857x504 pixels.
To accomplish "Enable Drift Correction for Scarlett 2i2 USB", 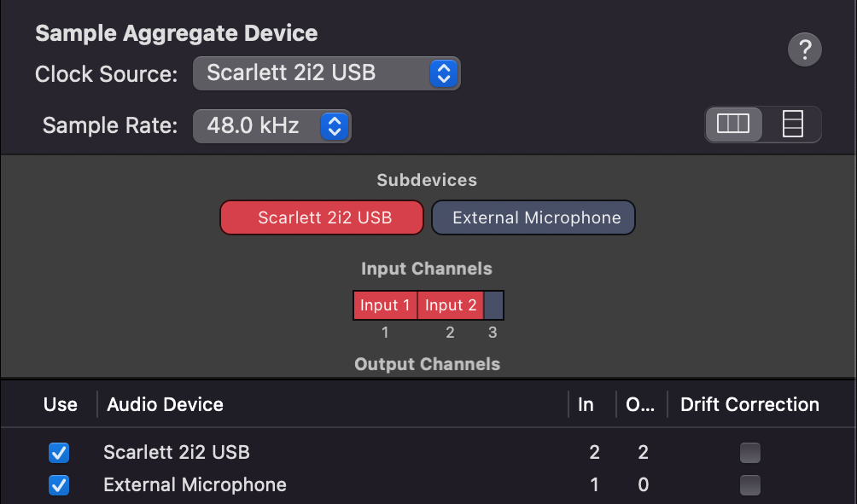I will pos(749,452).
